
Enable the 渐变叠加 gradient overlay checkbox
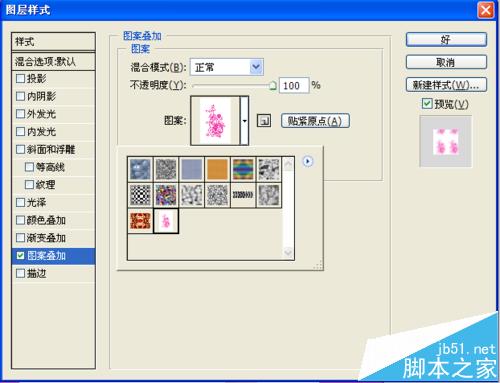(20, 238)
